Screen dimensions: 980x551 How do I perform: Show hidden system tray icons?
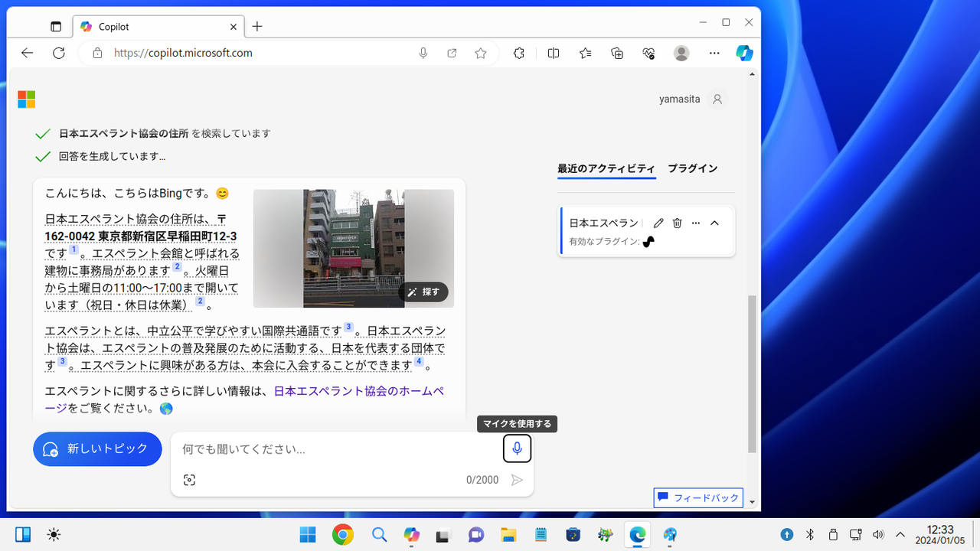900,535
